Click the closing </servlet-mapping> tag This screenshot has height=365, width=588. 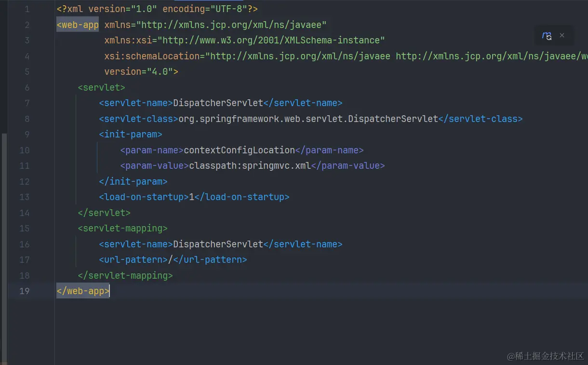[125, 275]
